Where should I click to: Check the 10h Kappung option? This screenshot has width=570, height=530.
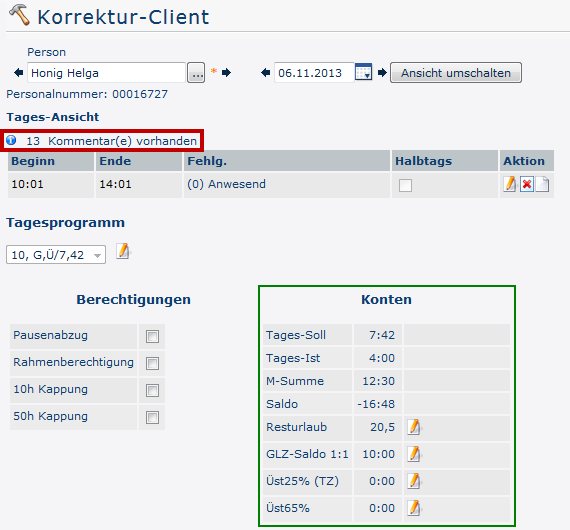pyautogui.click(x=152, y=390)
